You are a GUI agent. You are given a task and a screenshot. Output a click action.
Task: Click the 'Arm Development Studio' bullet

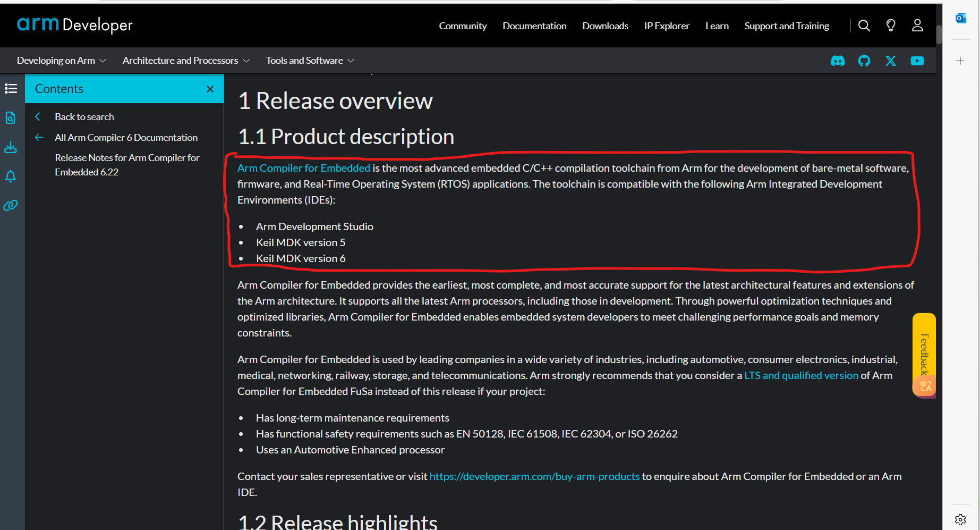tap(314, 226)
